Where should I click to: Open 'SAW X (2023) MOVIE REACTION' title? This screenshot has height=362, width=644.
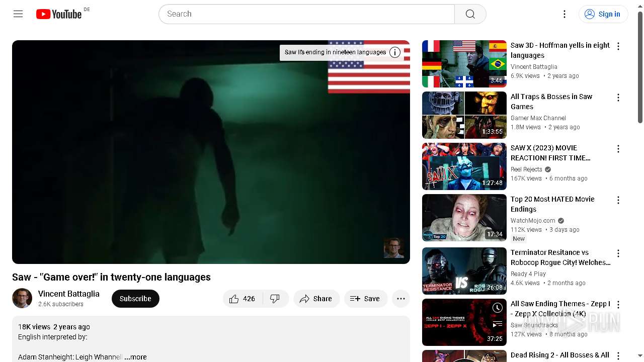(550, 153)
